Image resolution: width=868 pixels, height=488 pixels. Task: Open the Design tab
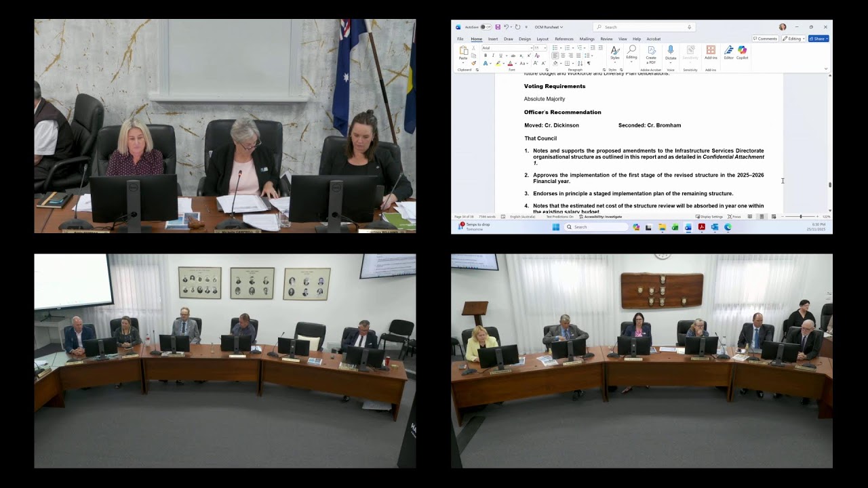525,39
